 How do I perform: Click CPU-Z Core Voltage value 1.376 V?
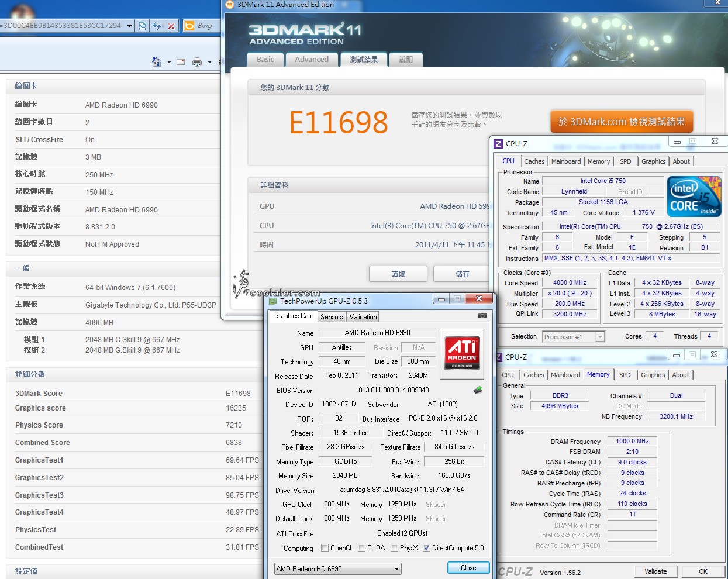pyautogui.click(x=643, y=213)
